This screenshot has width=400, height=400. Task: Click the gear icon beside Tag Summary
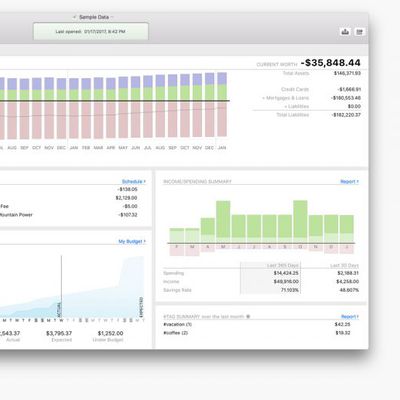click(x=248, y=316)
